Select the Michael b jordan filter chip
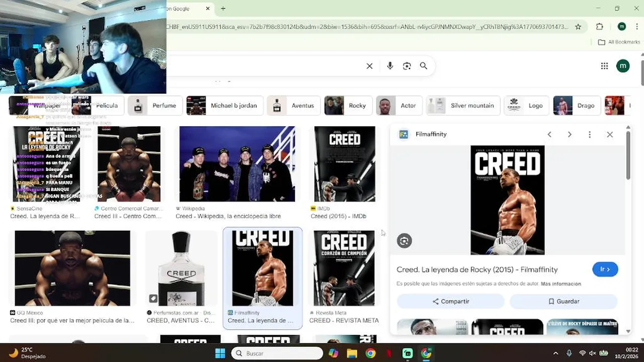 (x=224, y=106)
